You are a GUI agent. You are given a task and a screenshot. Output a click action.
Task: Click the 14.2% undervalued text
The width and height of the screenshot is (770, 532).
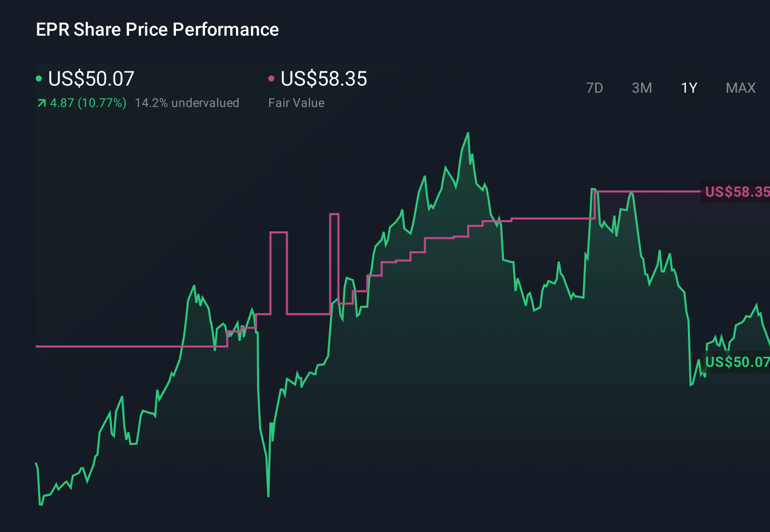pos(187,102)
